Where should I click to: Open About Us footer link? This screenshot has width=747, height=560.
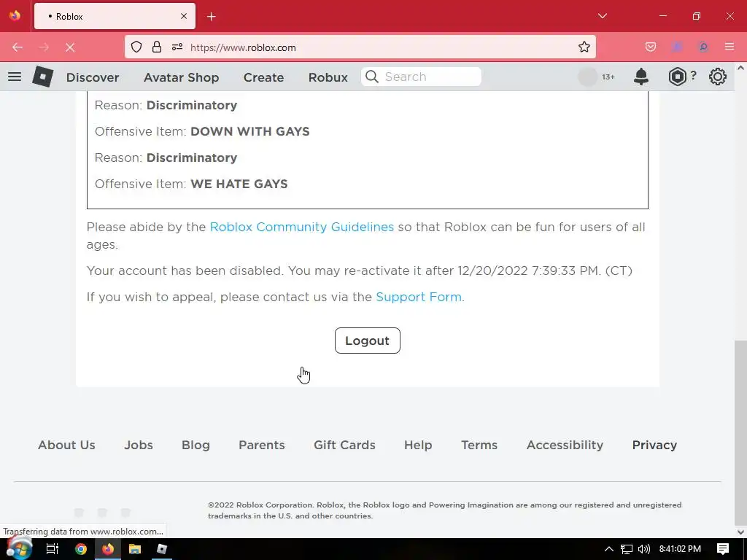click(66, 445)
